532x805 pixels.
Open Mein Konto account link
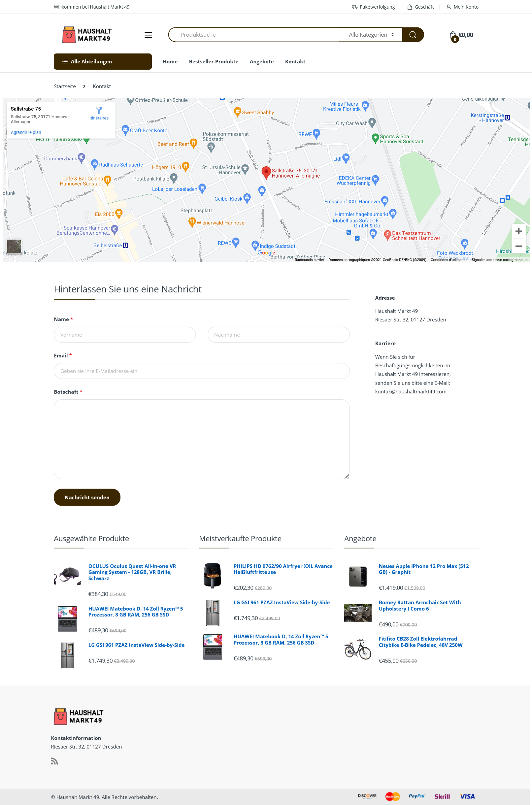click(462, 7)
